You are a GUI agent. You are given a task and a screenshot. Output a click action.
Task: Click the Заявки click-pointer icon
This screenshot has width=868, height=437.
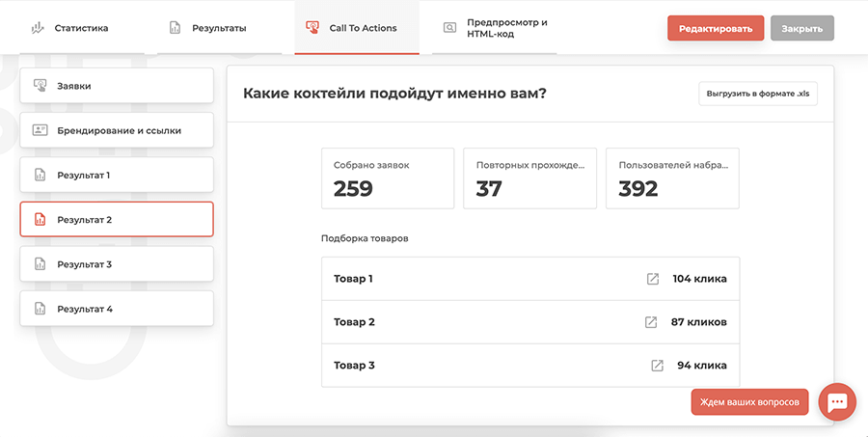(x=40, y=86)
